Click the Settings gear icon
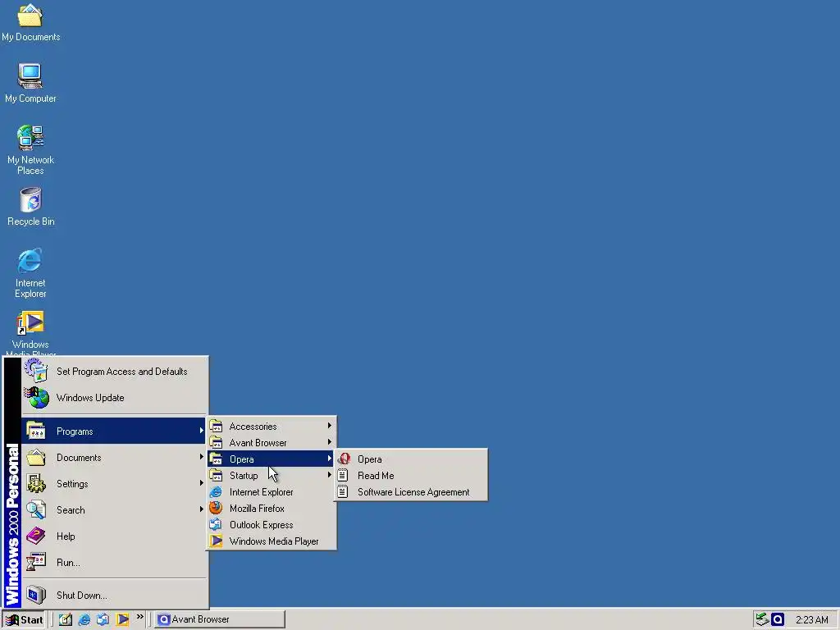This screenshot has height=630, width=840. [x=36, y=483]
